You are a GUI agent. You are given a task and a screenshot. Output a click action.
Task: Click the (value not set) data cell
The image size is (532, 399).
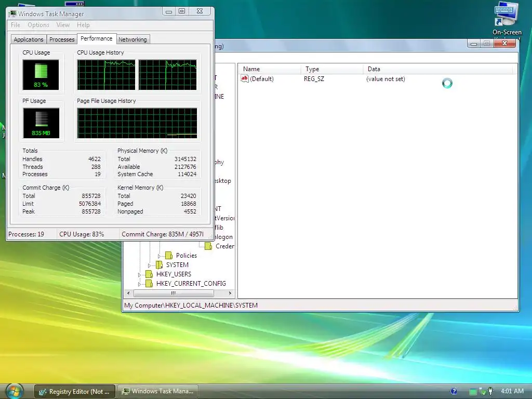[x=385, y=79]
